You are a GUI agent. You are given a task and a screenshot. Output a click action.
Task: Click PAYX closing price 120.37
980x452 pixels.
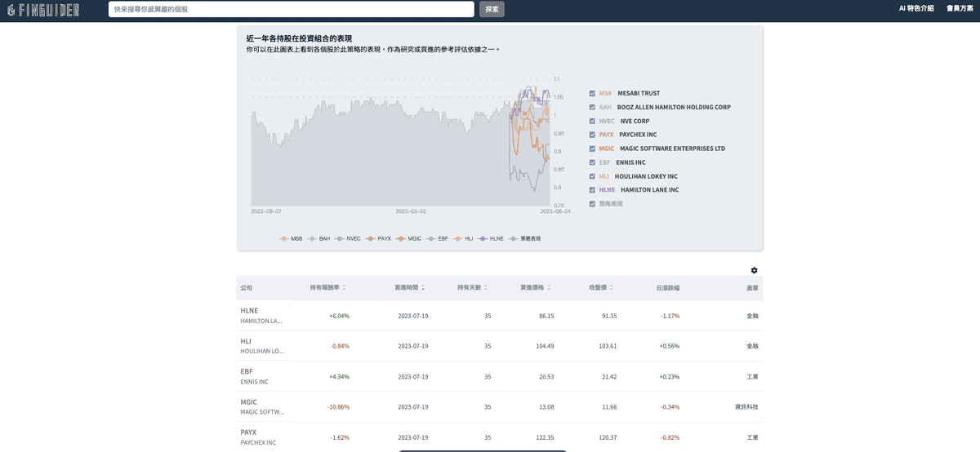tap(607, 437)
